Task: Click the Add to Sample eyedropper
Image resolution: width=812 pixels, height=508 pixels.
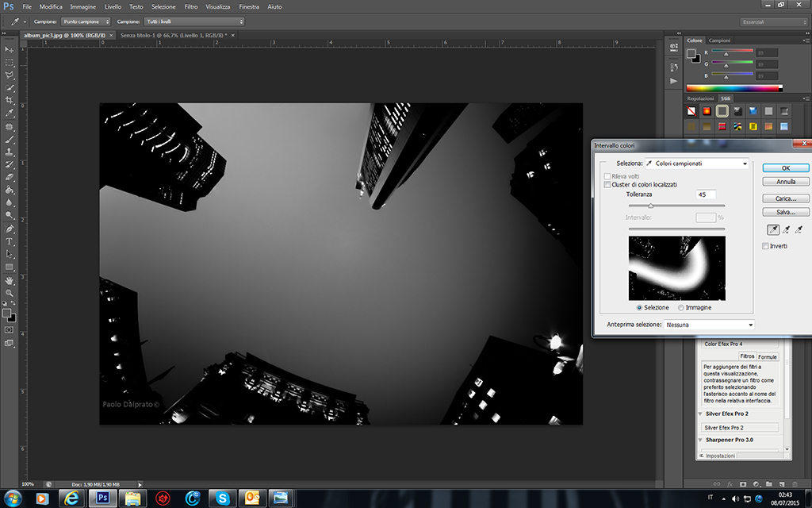Action: click(787, 230)
